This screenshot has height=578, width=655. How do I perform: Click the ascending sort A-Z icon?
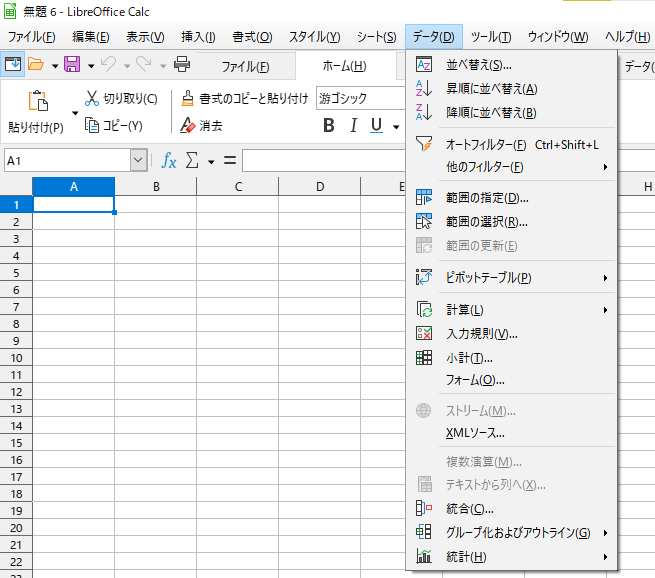pos(424,89)
